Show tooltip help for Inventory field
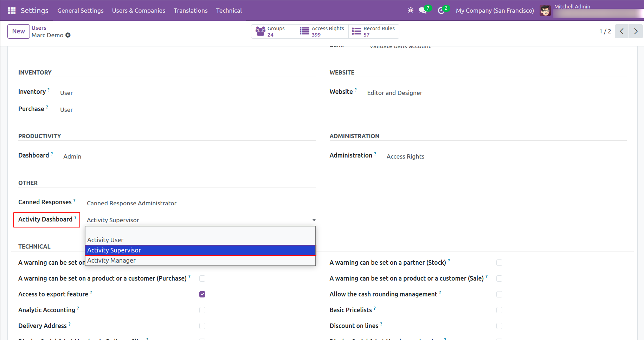The image size is (644, 340). point(49,90)
